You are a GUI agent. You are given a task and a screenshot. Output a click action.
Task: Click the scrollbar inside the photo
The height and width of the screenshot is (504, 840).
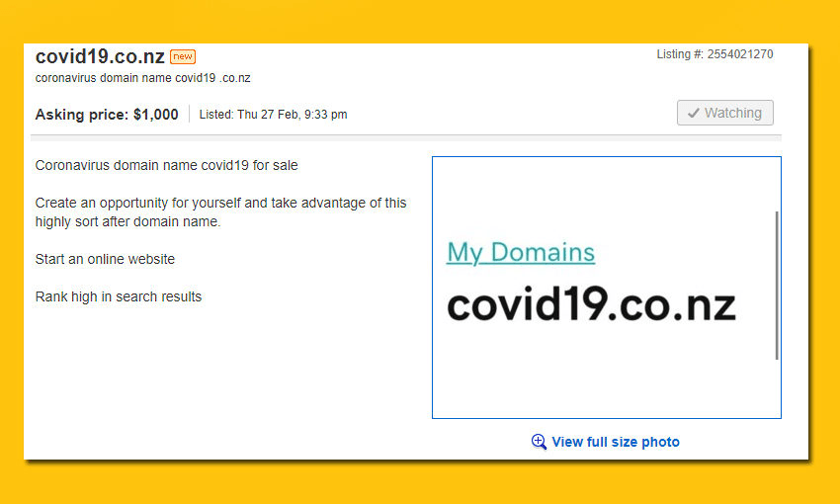point(778,287)
